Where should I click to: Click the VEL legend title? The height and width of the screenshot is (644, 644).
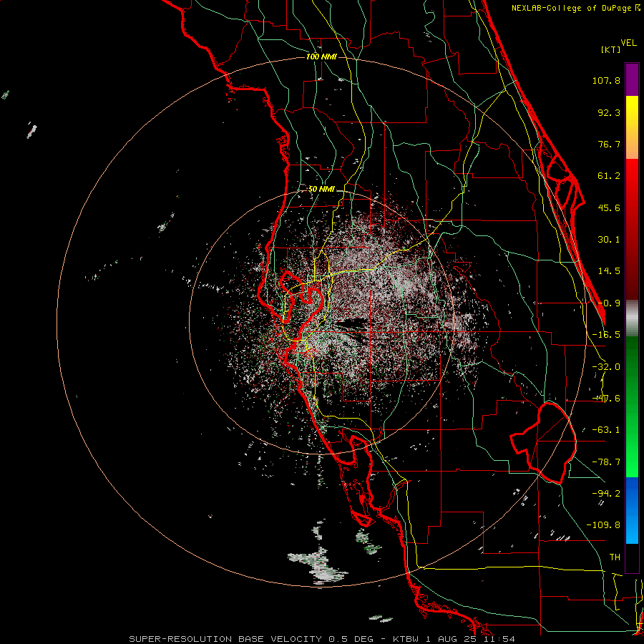pyautogui.click(x=628, y=43)
